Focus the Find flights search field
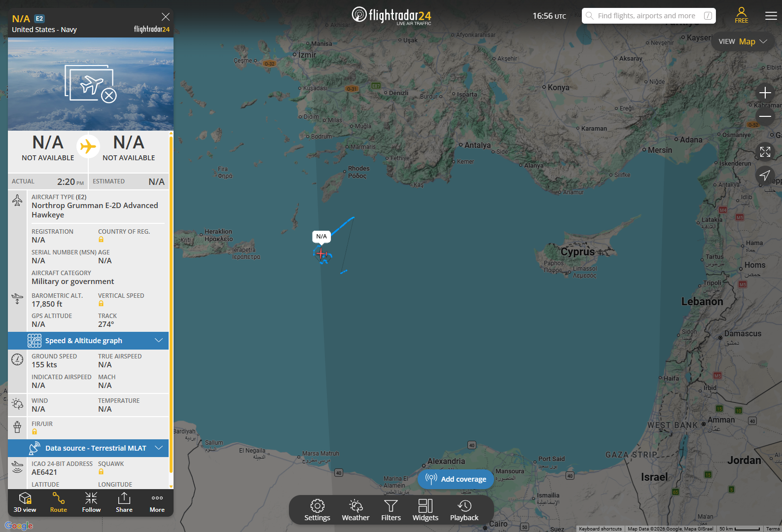The height and width of the screenshot is (532, 782). tap(649, 16)
